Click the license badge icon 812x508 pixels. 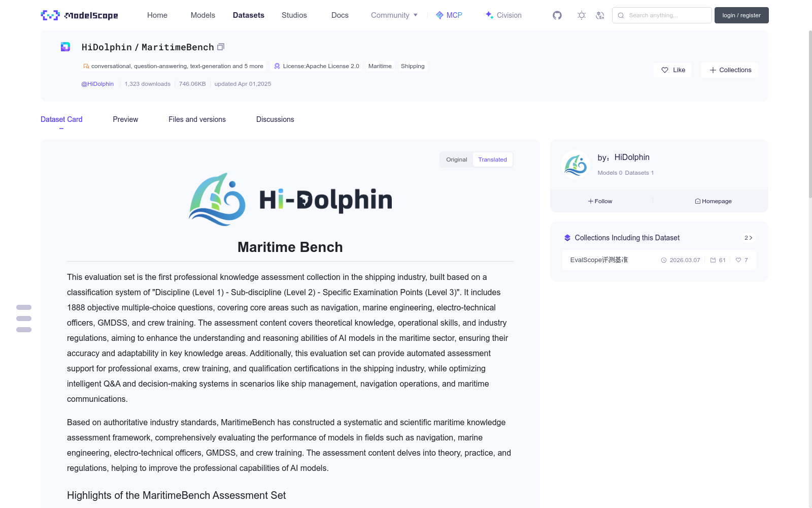point(277,66)
